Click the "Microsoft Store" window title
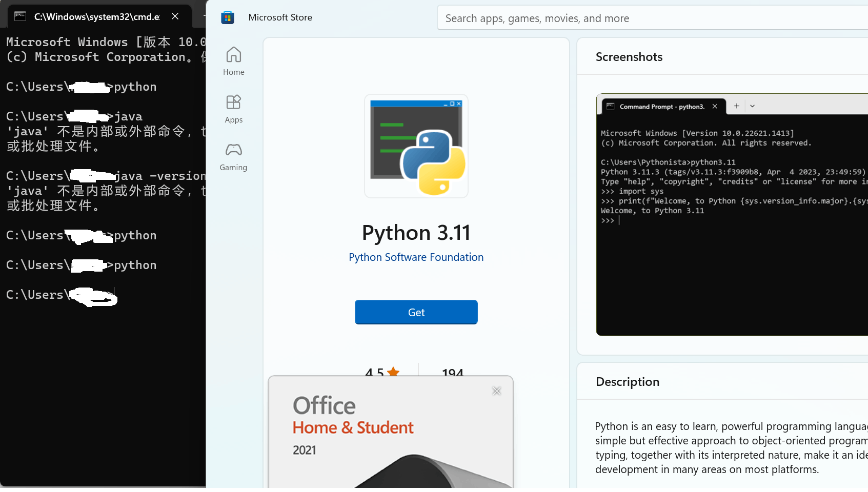 280,17
